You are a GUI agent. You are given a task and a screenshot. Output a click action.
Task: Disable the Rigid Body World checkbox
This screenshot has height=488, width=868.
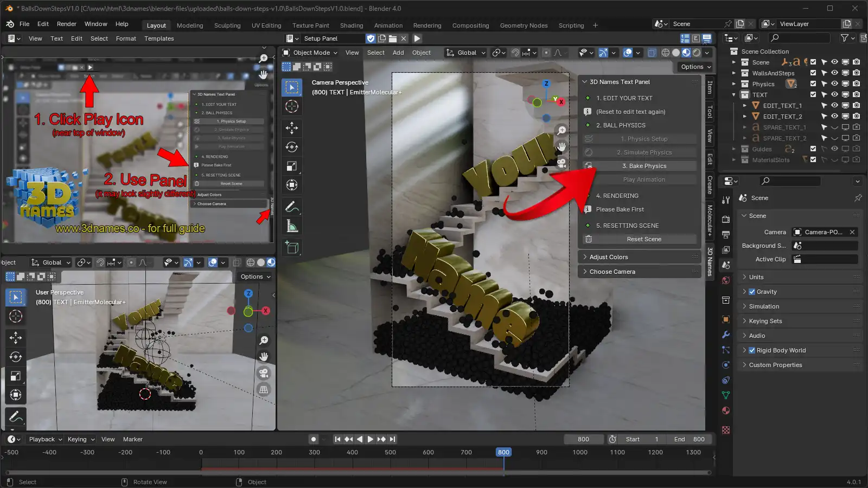click(752, 350)
